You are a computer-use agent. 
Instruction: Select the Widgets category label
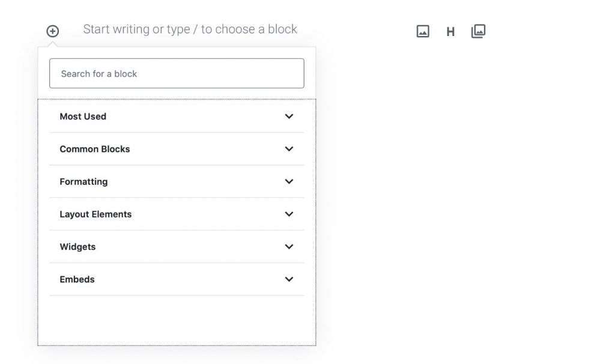click(76, 246)
